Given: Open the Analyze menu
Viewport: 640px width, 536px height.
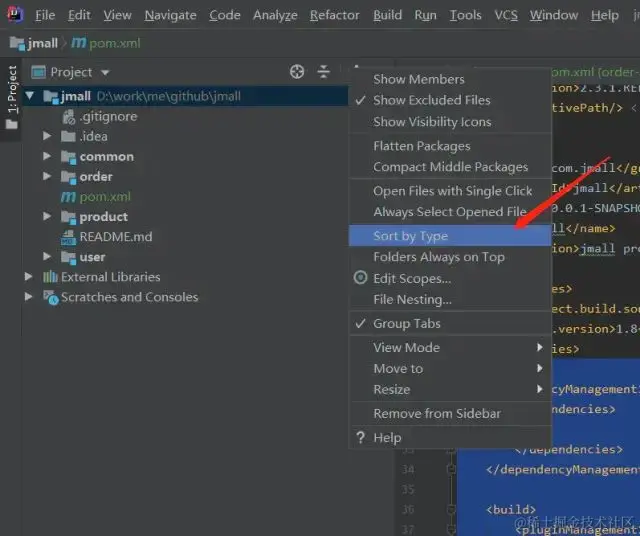Looking at the screenshot, I should 275,15.
